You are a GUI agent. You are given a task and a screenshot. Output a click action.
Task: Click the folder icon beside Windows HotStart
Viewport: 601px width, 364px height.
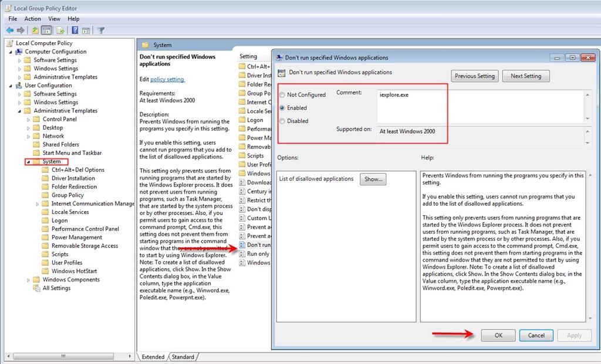pos(45,271)
